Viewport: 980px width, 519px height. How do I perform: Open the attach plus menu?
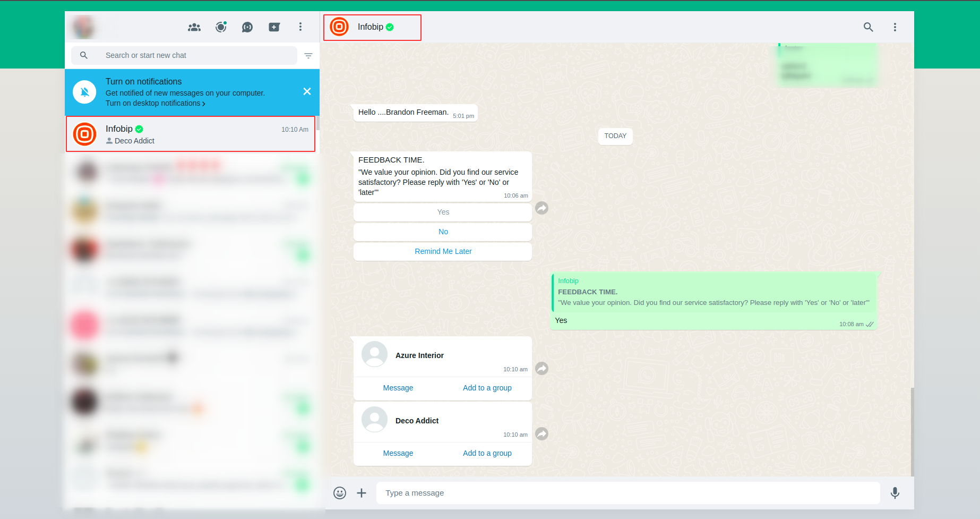click(x=362, y=493)
